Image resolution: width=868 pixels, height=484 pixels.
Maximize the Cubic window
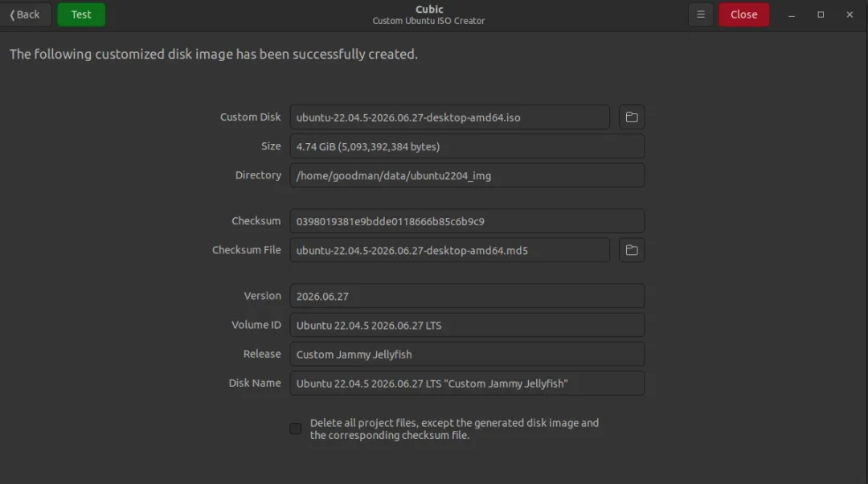(821, 15)
